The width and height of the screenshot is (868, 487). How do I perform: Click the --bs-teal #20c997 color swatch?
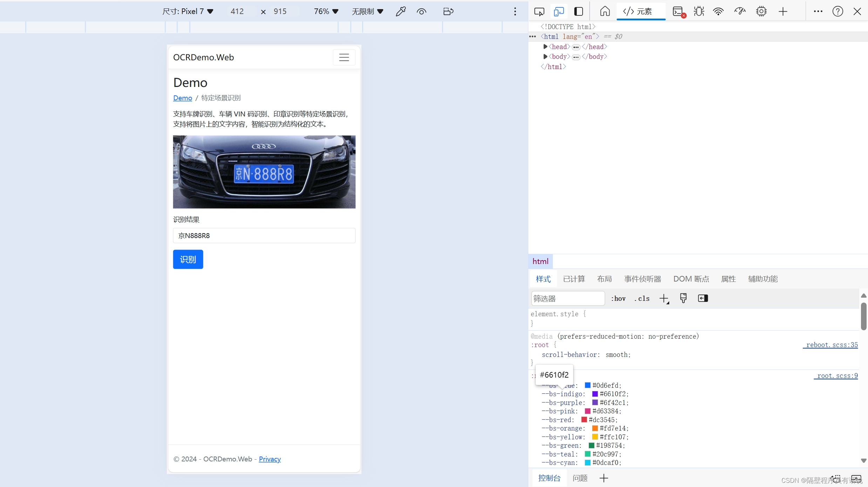[588, 454]
